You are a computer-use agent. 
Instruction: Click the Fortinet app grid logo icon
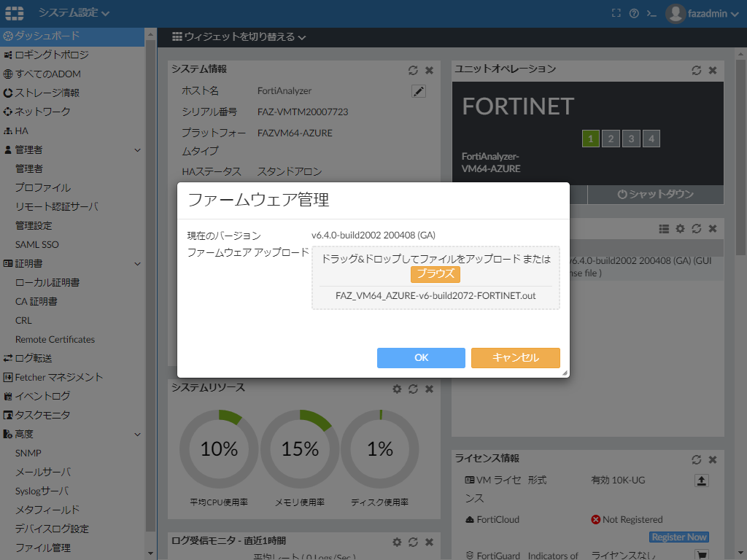[x=15, y=13]
